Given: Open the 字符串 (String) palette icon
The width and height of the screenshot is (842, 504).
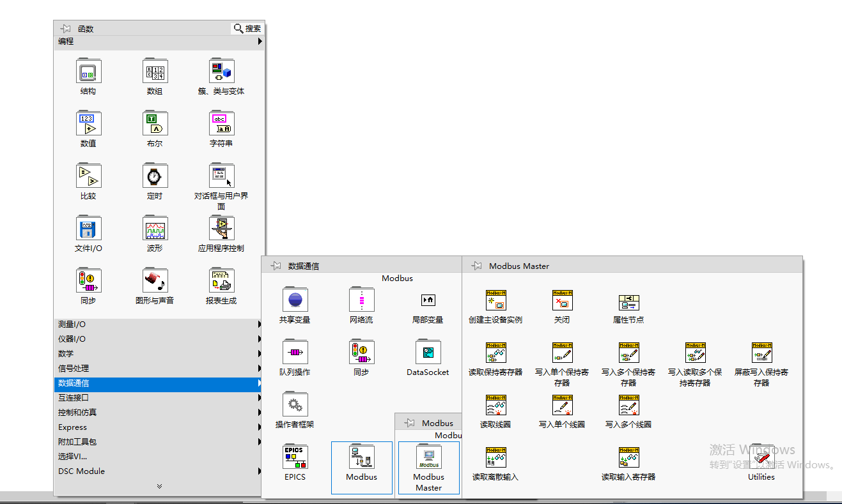Looking at the screenshot, I should click(221, 123).
